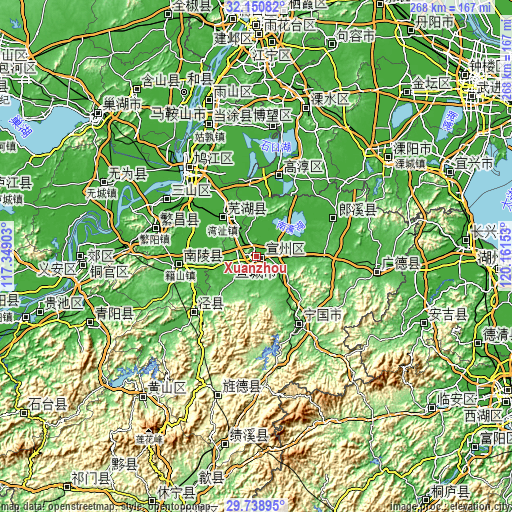Click the 宁国市 label
The height and width of the screenshot is (512, 512).
coord(323,315)
